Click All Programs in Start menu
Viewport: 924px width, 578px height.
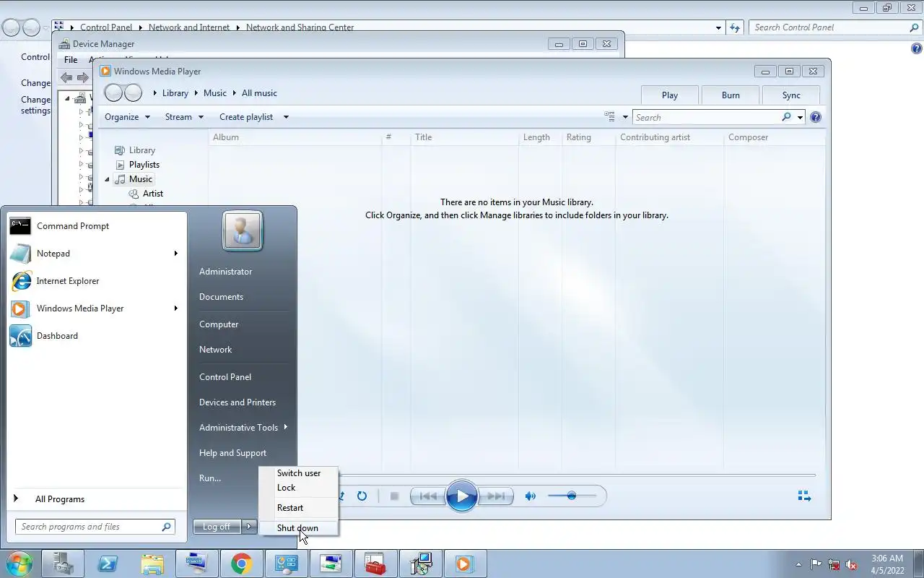pyautogui.click(x=59, y=499)
